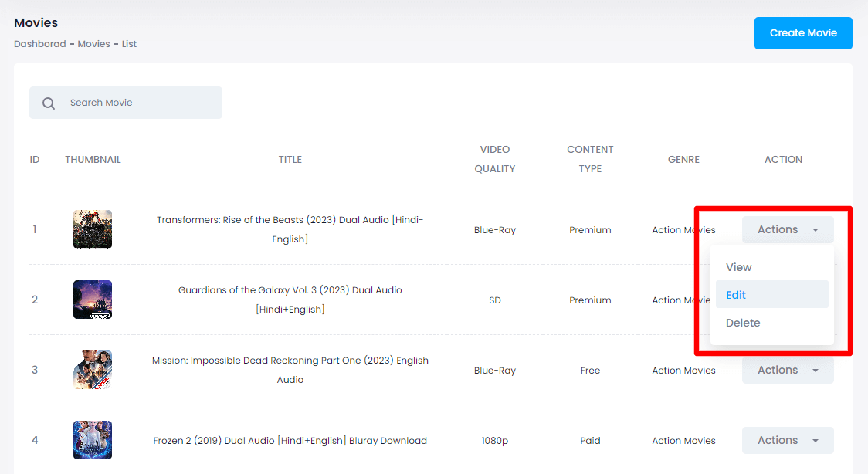Click the ACTION column header
The height and width of the screenshot is (474, 868).
[x=783, y=159]
